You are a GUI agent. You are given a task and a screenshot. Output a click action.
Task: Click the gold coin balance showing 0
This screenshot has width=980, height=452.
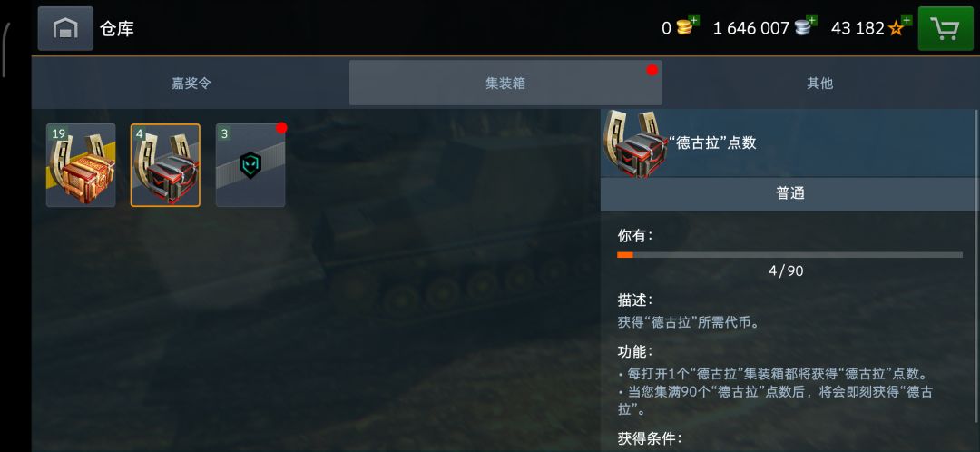[666, 28]
